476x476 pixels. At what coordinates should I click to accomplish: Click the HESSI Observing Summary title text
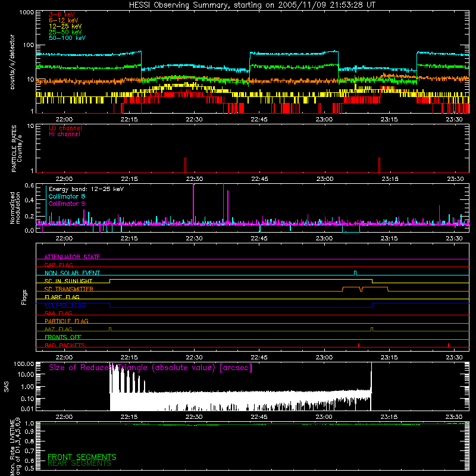tap(252, 5)
